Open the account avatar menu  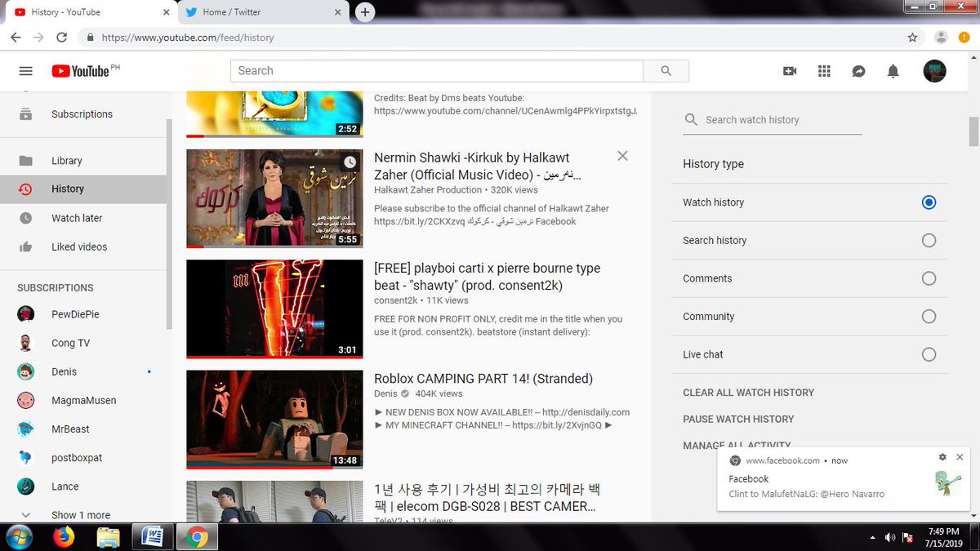[x=934, y=71]
